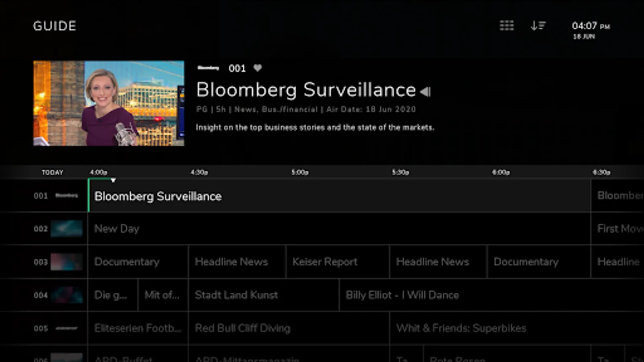
Task: Click the current time marker on timeline
Action: pos(113,180)
